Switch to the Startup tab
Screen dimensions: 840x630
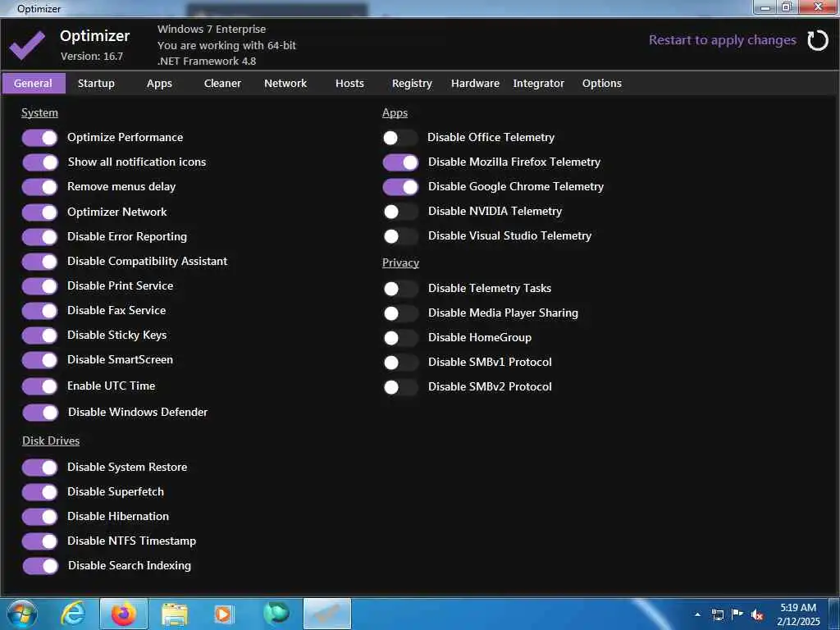point(97,84)
